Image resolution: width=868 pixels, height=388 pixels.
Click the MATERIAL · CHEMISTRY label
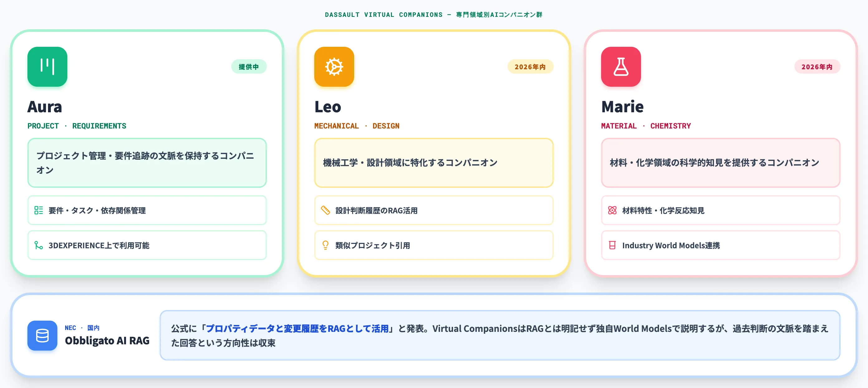646,126
